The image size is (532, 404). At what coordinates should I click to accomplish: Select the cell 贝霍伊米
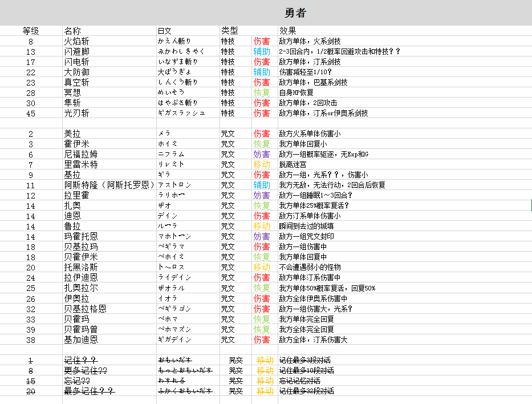click(81, 257)
